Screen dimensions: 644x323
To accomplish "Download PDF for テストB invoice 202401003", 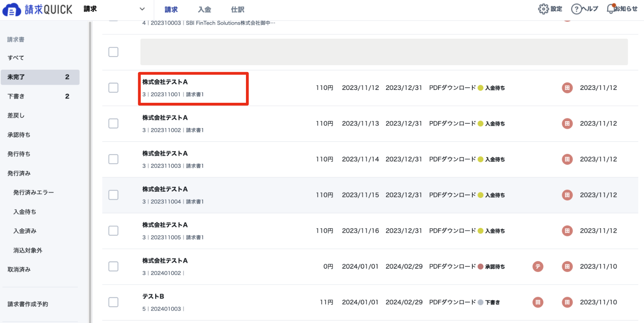I will 452,302.
